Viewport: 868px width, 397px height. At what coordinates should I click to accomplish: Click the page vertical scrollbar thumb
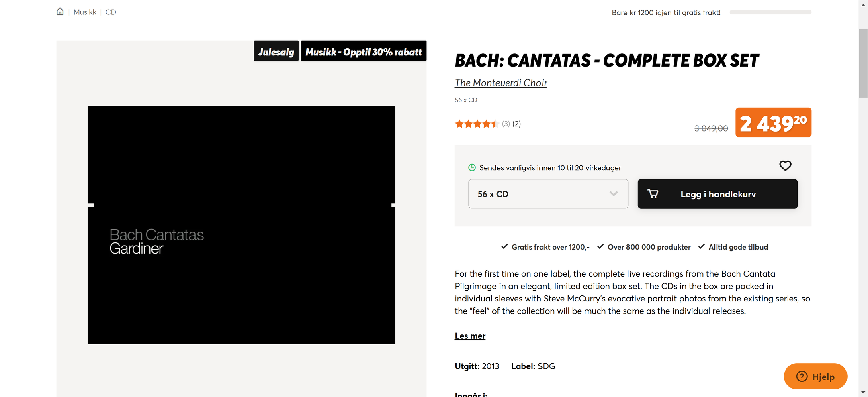863,63
